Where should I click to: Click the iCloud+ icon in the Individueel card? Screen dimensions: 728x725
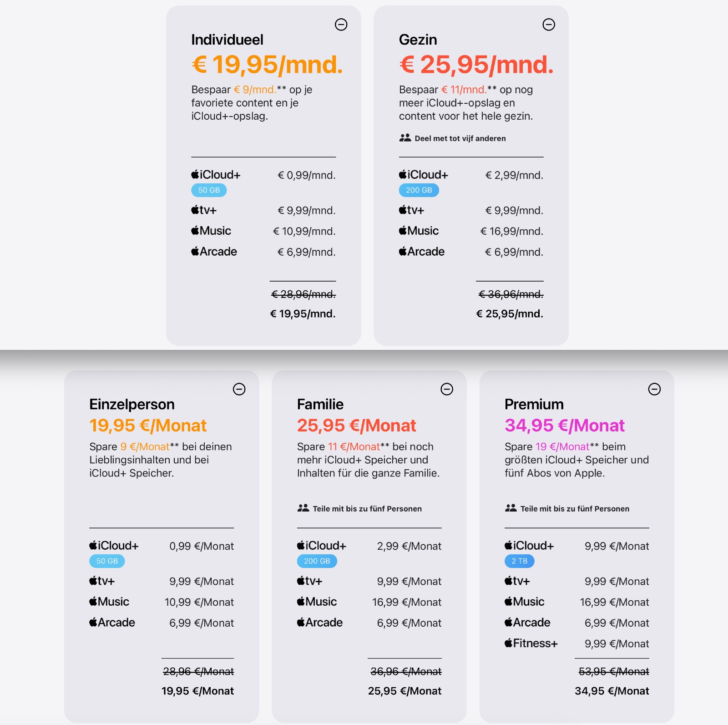pos(195,174)
